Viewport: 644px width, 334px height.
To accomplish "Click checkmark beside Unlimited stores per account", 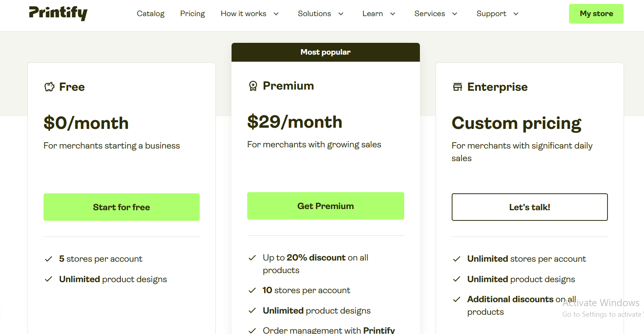I will point(457,259).
